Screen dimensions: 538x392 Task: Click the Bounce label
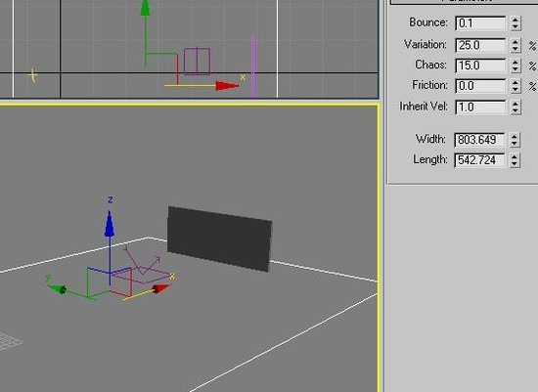[x=428, y=22]
